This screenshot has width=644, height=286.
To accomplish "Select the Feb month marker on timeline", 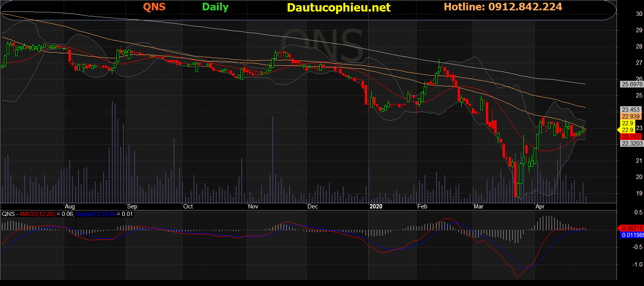I will (x=422, y=206).
